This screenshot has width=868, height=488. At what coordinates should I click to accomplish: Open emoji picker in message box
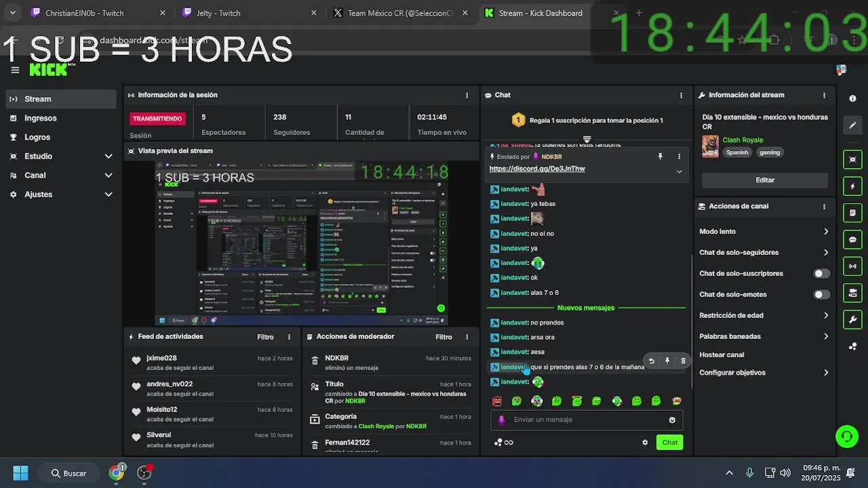point(672,420)
